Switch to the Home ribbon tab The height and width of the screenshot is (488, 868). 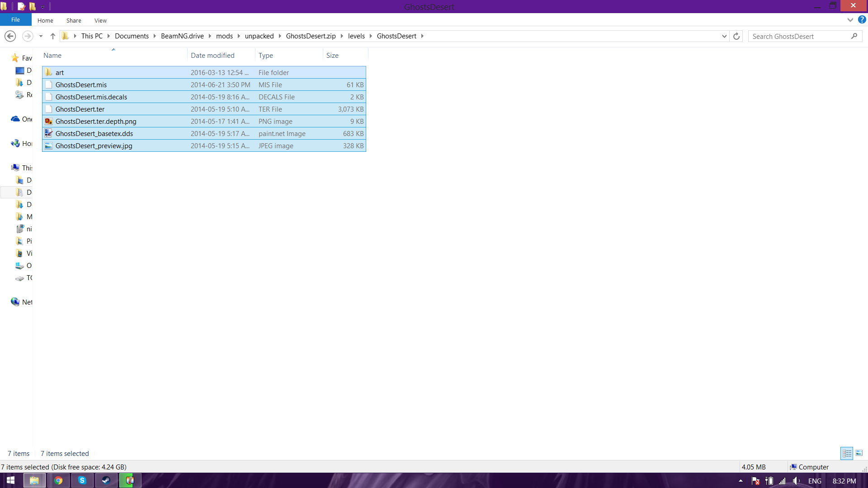(x=45, y=20)
